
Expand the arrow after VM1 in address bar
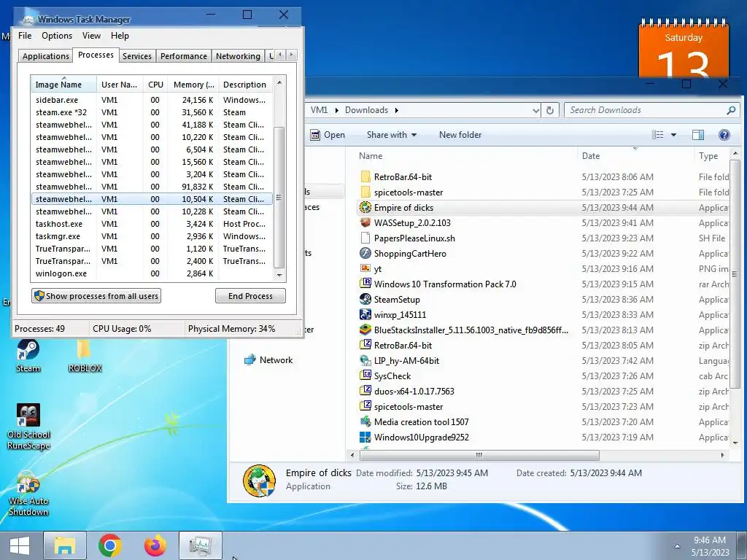[x=337, y=111]
